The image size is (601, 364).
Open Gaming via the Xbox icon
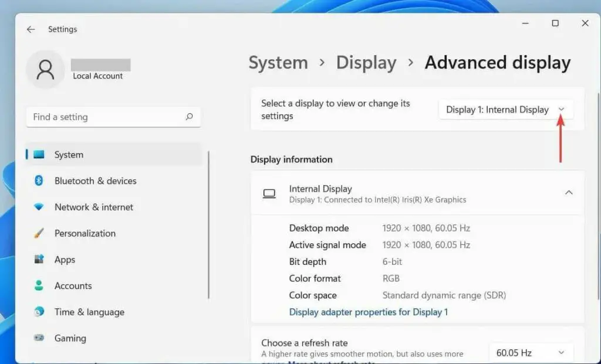(39, 338)
